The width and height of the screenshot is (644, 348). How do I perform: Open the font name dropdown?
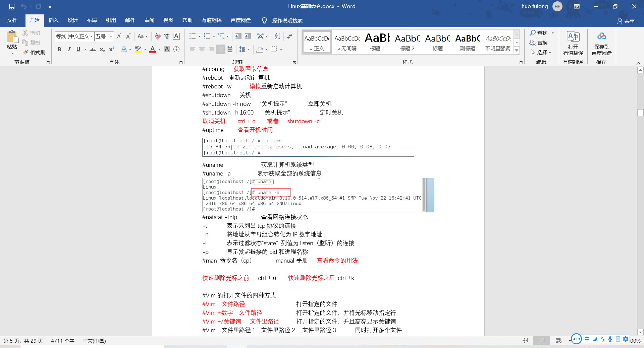(x=92, y=36)
